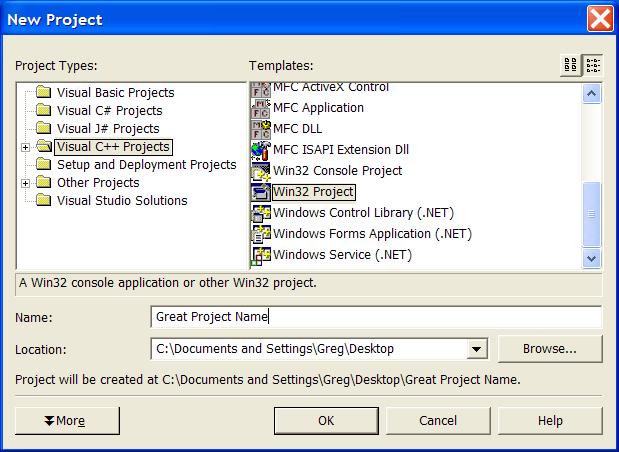
Task: Choose the MFC ActiveX Control template
Action: pos(331,88)
